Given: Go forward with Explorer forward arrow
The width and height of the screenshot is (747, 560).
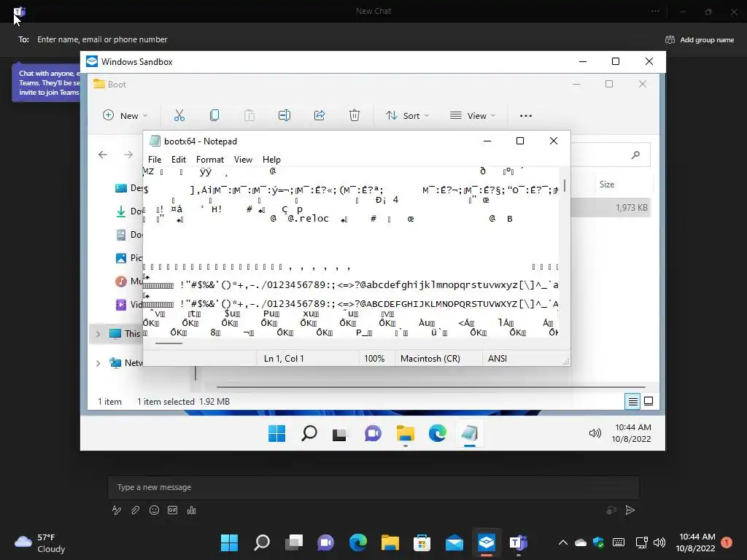Looking at the screenshot, I should click(128, 155).
